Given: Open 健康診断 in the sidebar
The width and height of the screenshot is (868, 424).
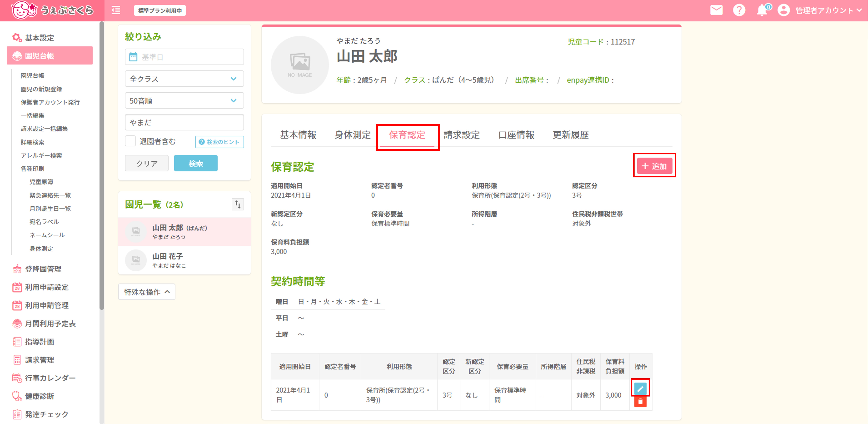Looking at the screenshot, I should pyautogui.click(x=33, y=396).
